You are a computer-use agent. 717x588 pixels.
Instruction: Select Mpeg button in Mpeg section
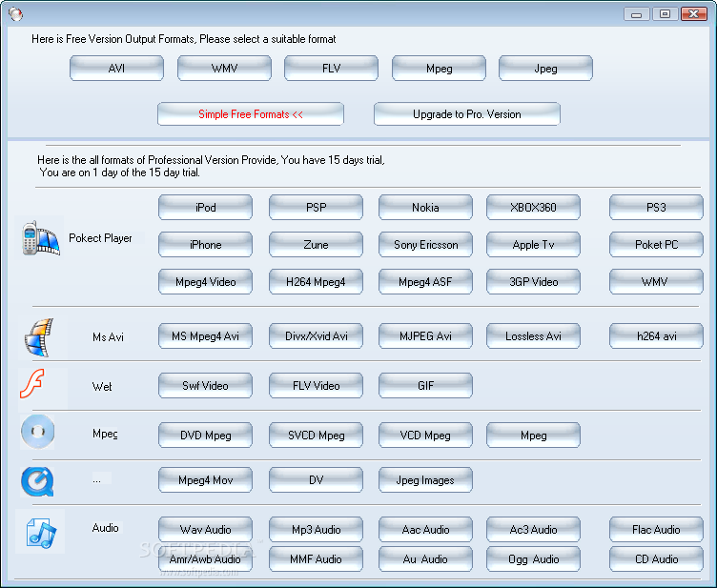tap(533, 436)
